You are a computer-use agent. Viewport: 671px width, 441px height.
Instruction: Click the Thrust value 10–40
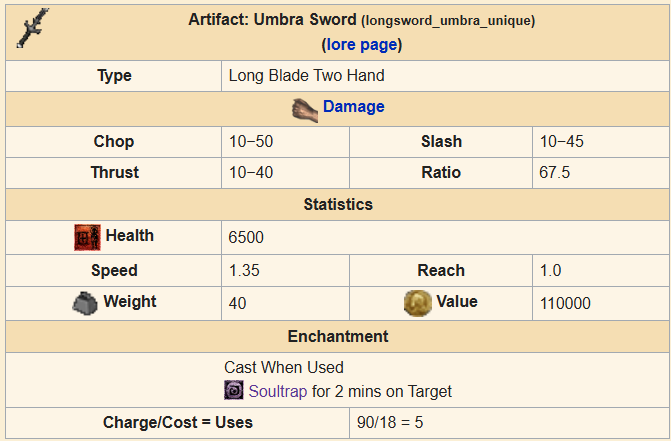(251, 173)
